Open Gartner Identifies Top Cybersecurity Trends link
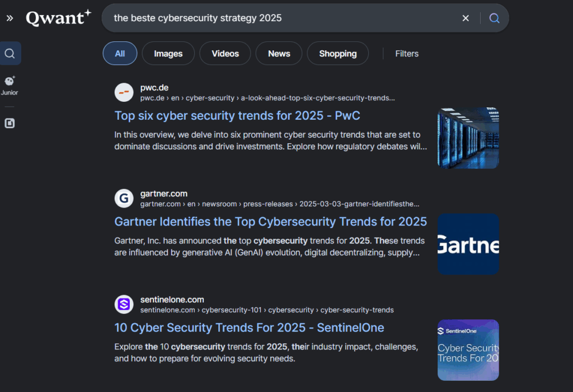 click(x=270, y=222)
